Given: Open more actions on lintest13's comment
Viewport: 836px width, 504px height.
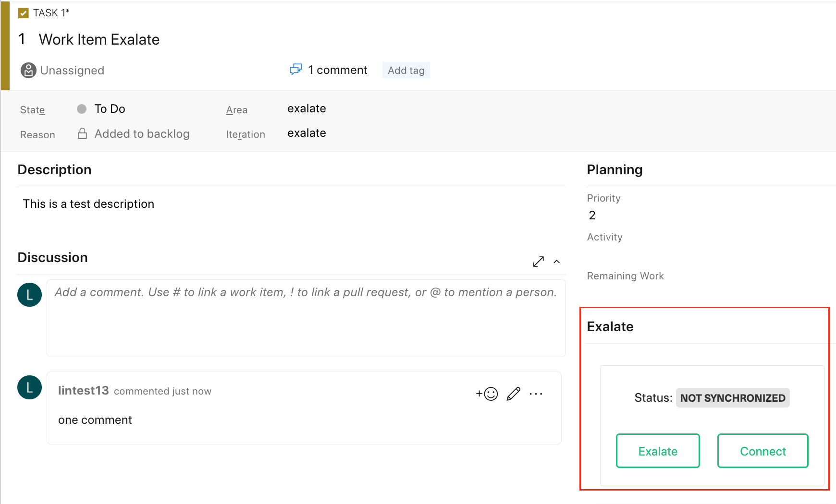Looking at the screenshot, I should 536,394.
